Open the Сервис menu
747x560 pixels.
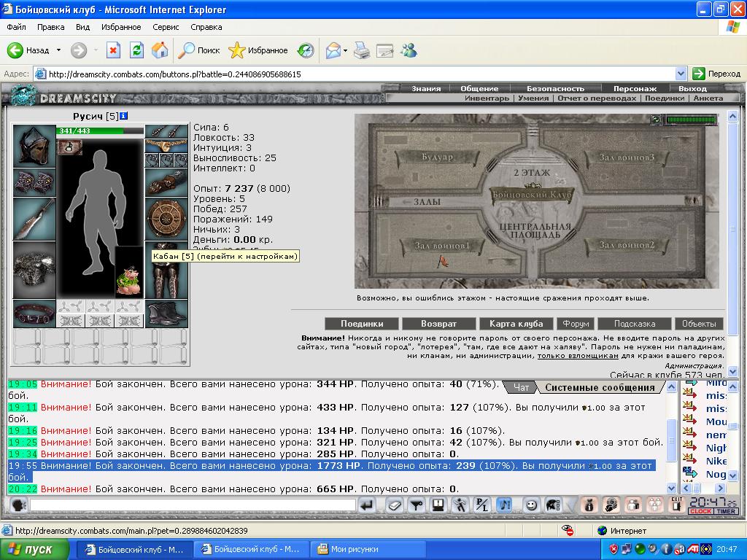(166, 27)
